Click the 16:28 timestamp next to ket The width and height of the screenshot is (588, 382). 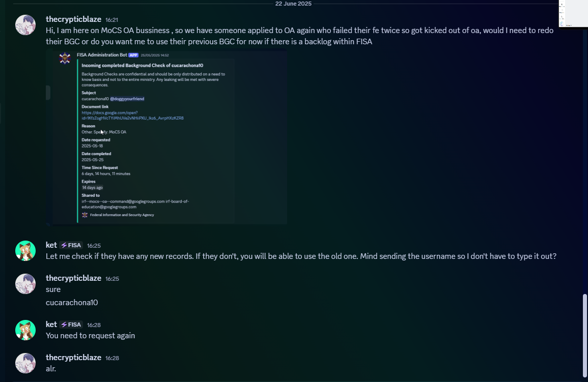click(x=94, y=325)
